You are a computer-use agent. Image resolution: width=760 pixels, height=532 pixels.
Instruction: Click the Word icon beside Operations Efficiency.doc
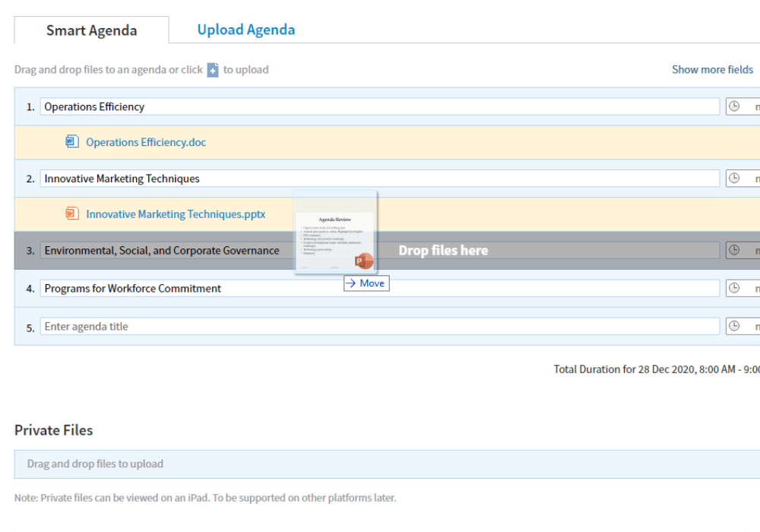[72, 142]
